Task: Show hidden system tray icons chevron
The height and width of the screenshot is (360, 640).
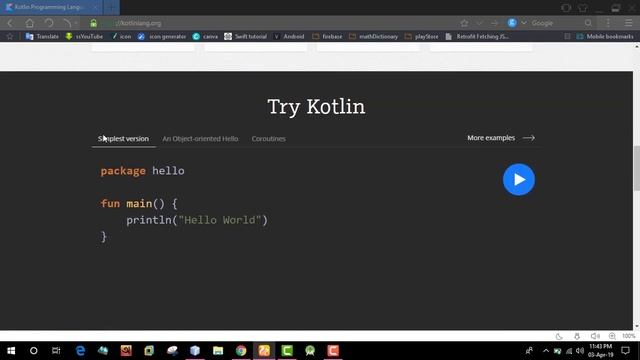Action: (546, 351)
